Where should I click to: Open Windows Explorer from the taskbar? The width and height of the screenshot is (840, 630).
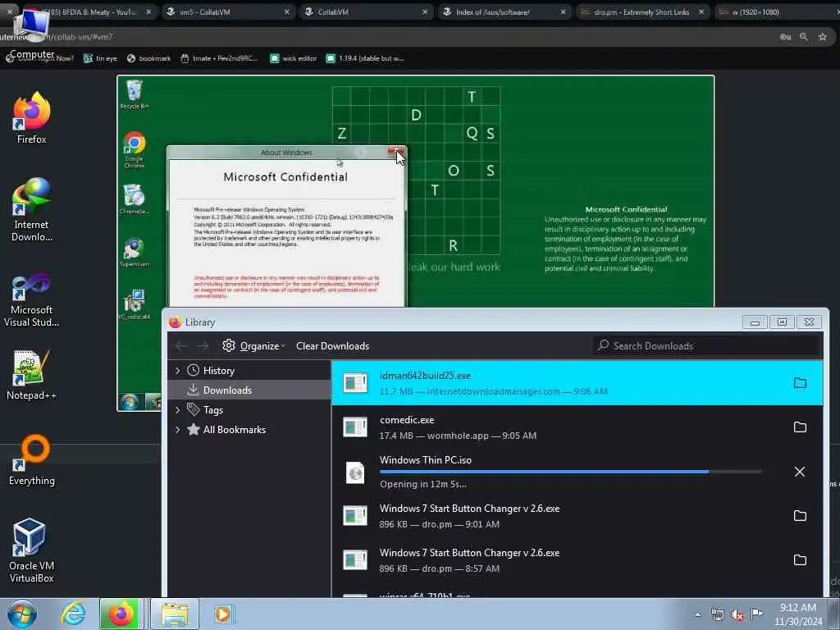click(x=175, y=614)
